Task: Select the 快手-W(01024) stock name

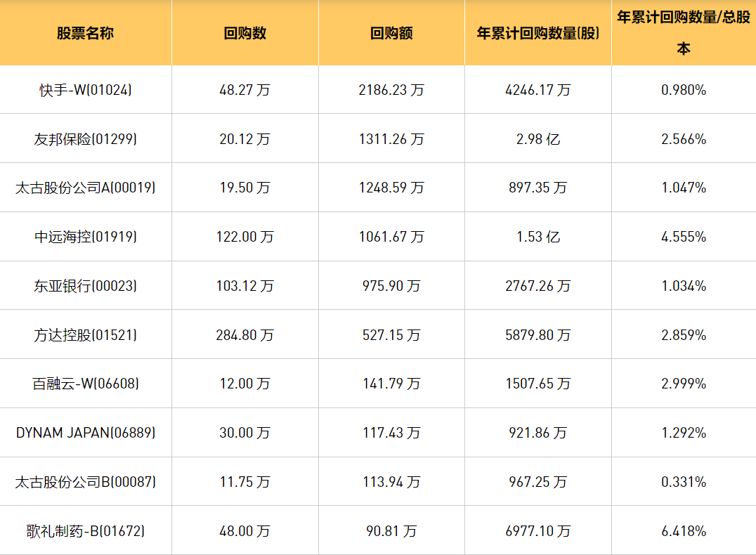Action: click(x=86, y=90)
